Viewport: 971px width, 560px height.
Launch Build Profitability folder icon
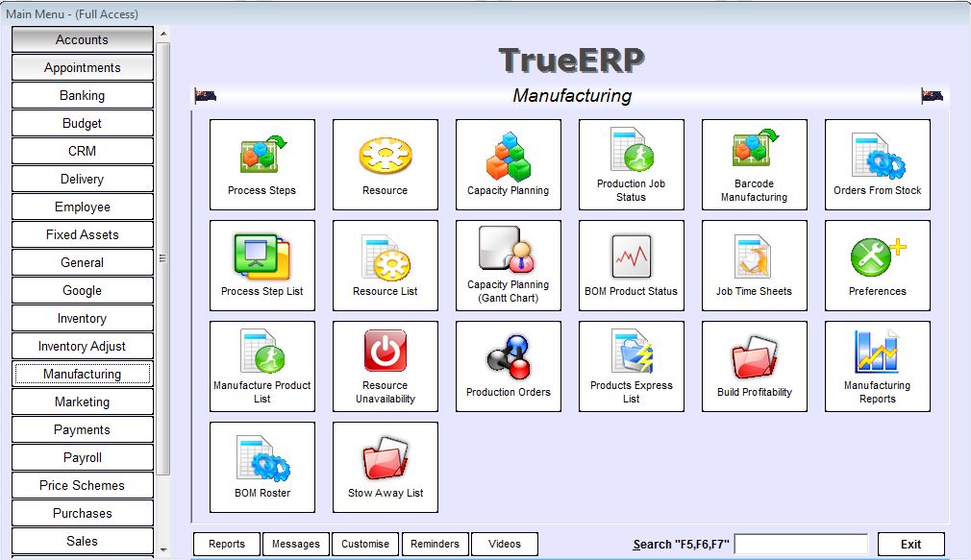point(754,366)
